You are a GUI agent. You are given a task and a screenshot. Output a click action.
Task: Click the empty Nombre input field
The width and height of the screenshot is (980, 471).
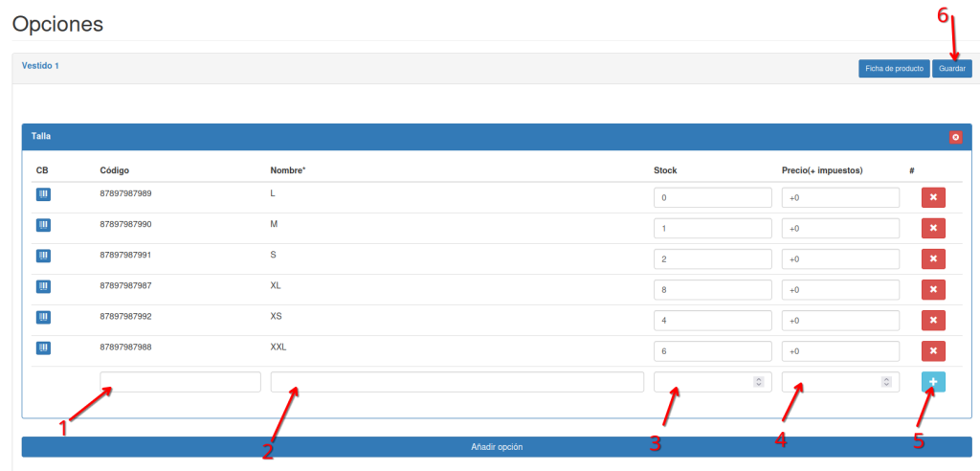click(x=457, y=382)
